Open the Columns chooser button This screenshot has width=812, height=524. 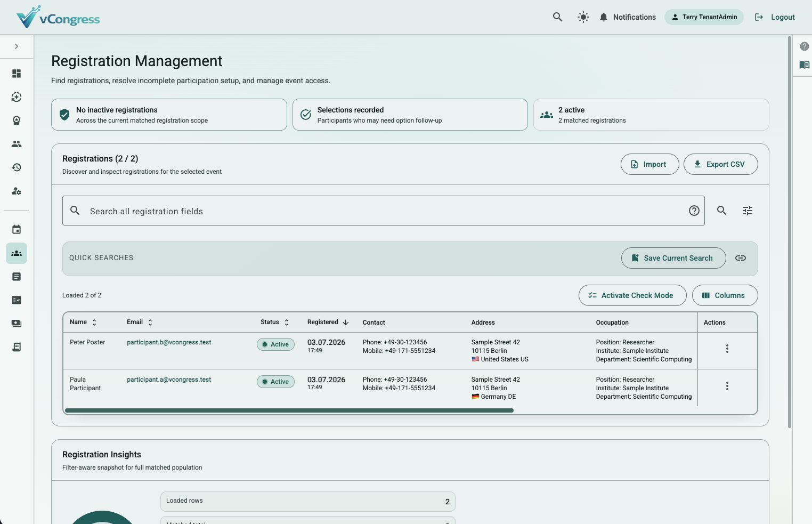[x=725, y=295]
